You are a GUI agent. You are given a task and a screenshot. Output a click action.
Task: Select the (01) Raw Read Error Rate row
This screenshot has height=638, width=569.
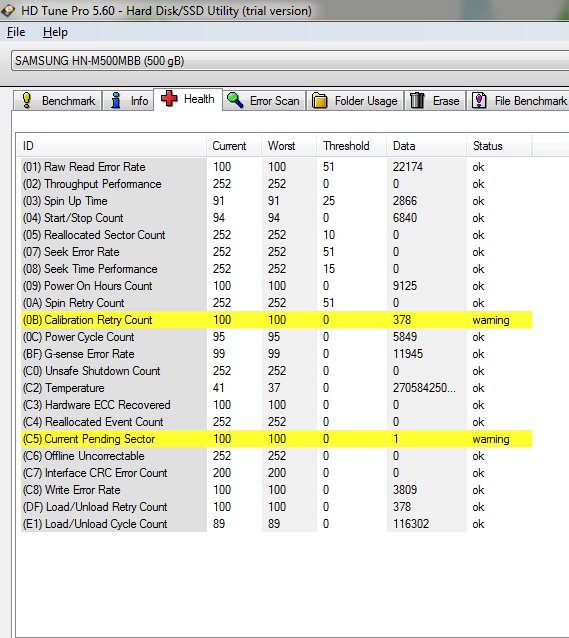(276, 167)
